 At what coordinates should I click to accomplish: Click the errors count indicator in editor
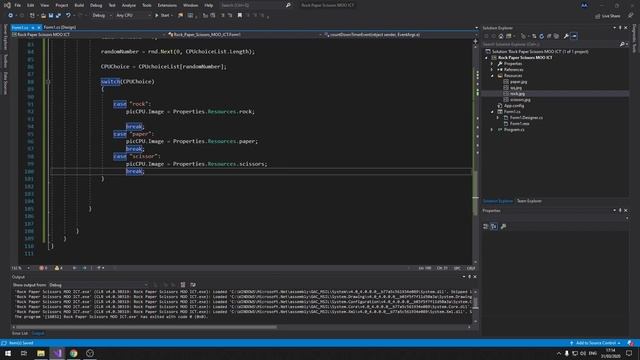[43, 268]
